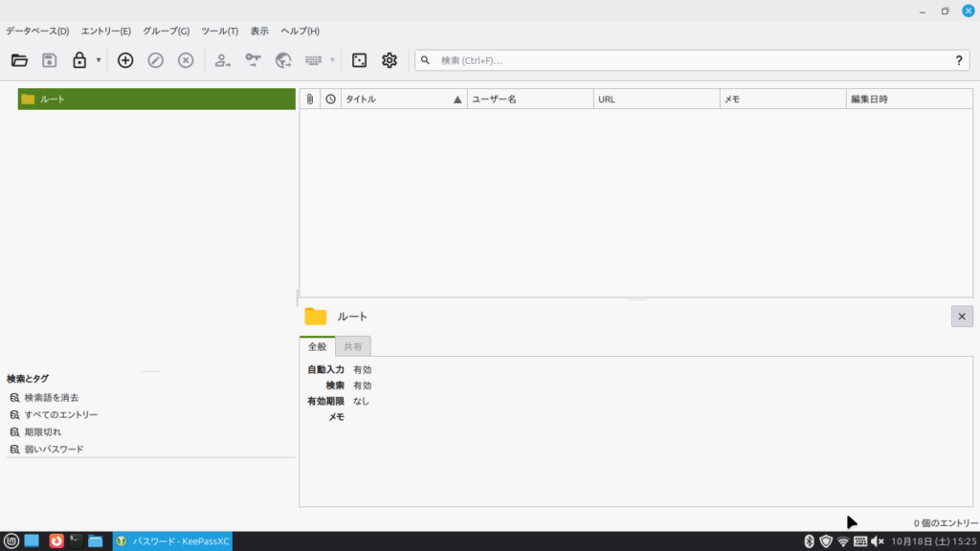Click the muted volume tray icon
The image size is (980, 551).
pos(878,541)
